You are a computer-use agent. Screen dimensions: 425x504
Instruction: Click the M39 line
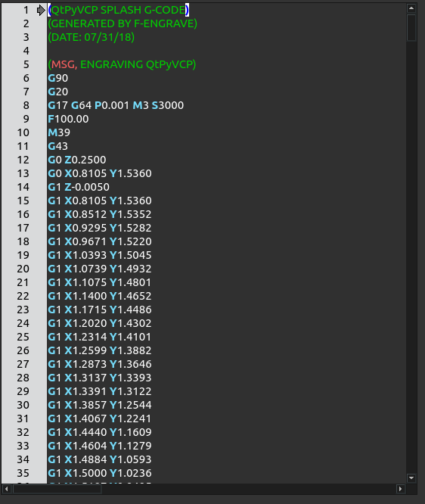pos(59,132)
